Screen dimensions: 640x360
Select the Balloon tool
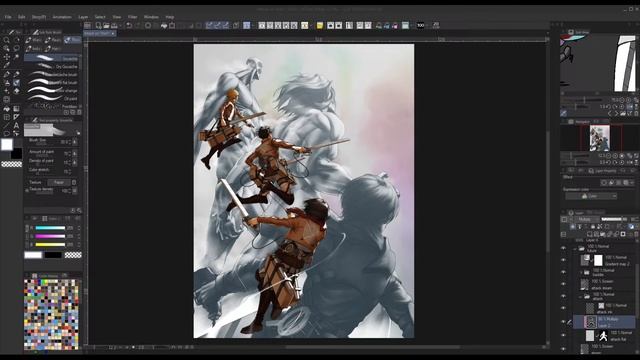click(7, 133)
